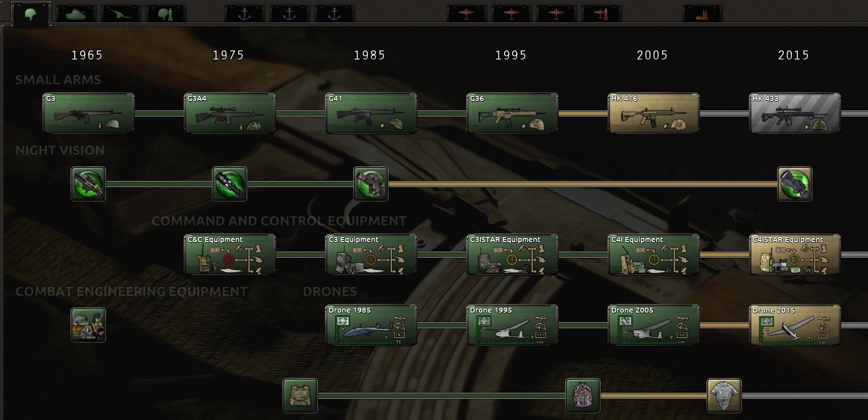Click the G41 rifle technology
868x420 pixels.
pos(371,113)
